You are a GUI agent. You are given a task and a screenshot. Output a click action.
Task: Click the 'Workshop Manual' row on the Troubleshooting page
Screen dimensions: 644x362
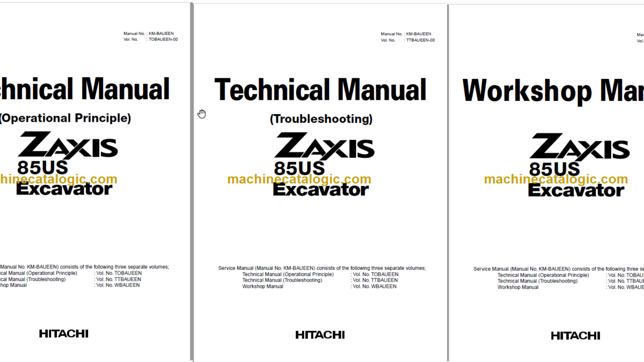[x=262, y=286]
